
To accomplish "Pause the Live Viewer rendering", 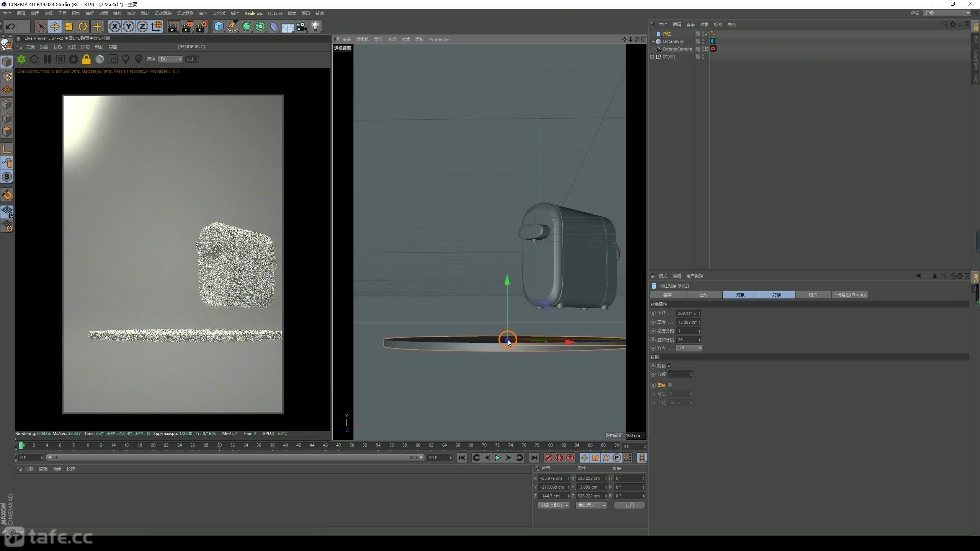I will [x=47, y=59].
